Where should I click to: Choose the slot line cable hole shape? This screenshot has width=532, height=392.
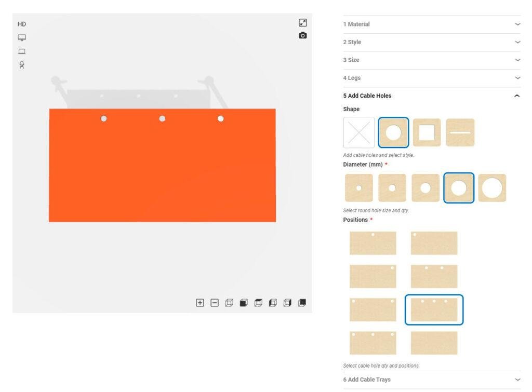(x=460, y=132)
